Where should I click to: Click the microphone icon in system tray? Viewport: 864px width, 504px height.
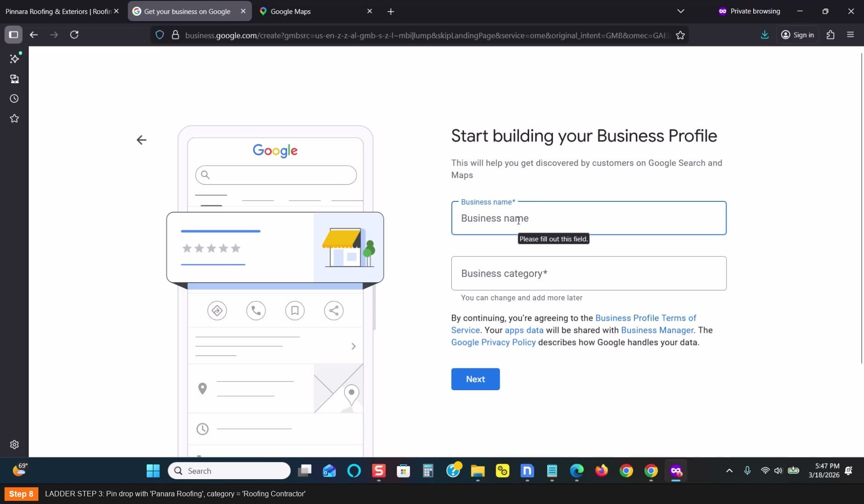tap(747, 471)
